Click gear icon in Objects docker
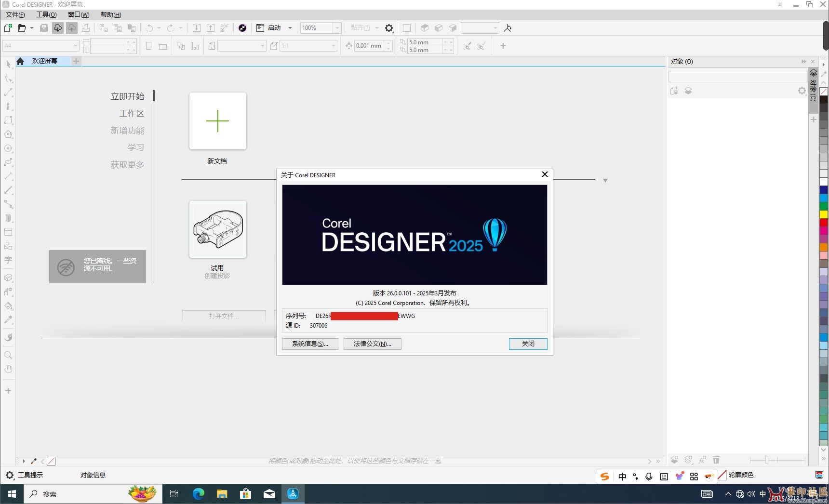This screenshot has width=829, height=504. [802, 91]
